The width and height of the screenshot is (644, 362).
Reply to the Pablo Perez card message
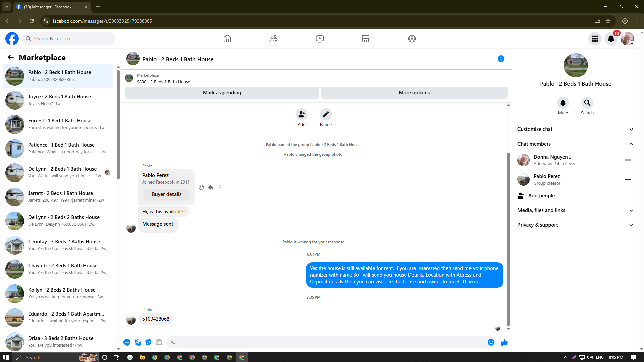coord(211,187)
